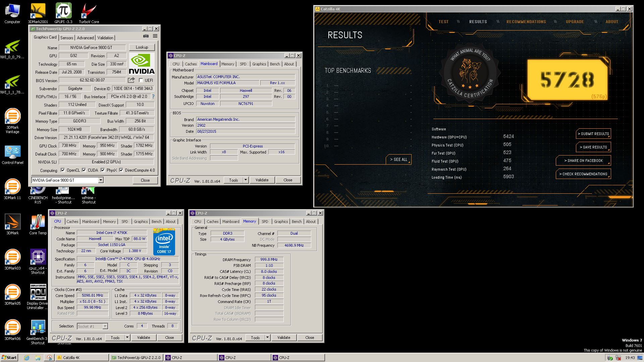Open the 3DMark03 shortcut

(12, 260)
